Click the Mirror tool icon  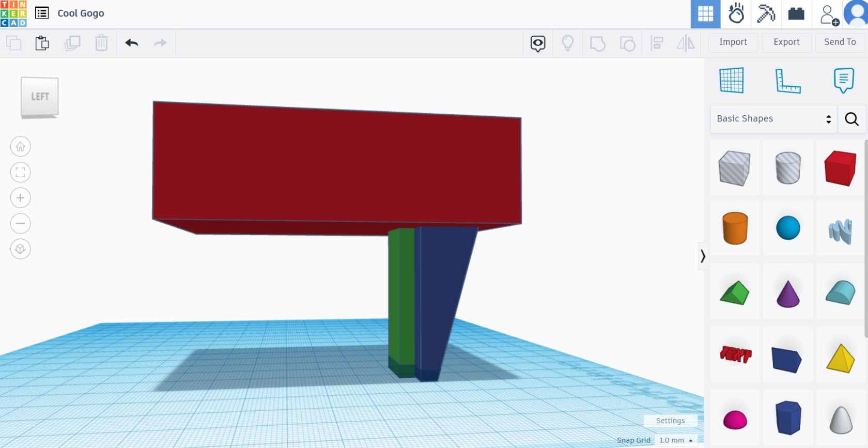coord(686,43)
